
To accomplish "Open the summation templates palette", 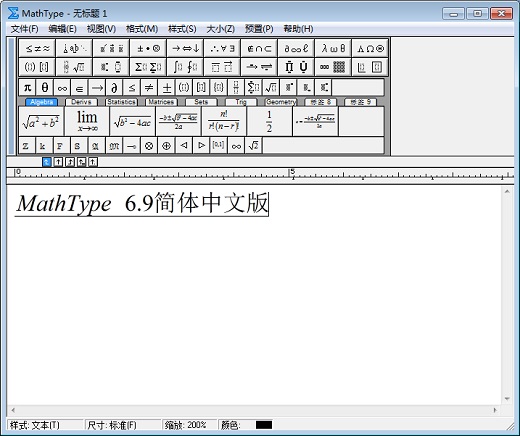I will point(148,67).
